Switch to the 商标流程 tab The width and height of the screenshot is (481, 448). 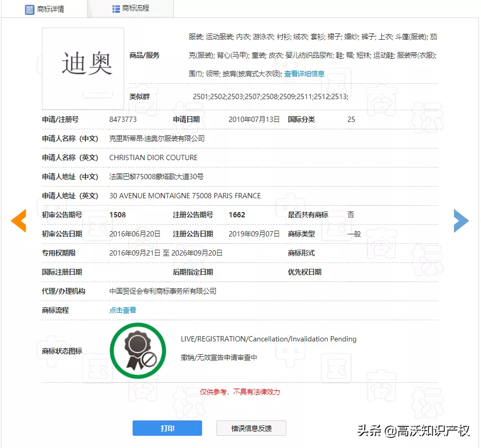pyautogui.click(x=135, y=8)
